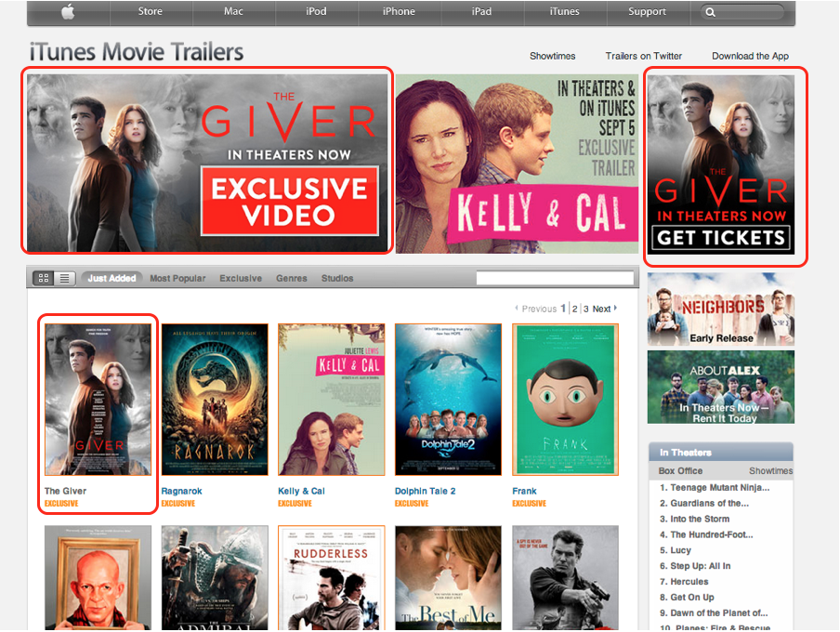
Task: Click the Apple logo in navigation bar
Action: (67, 12)
